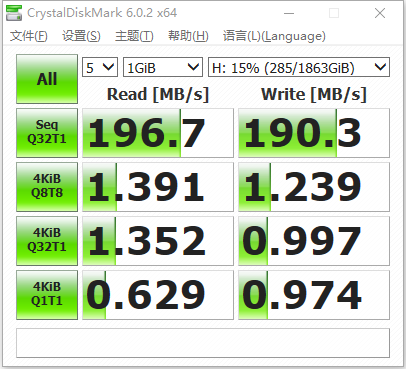406x369 pixels.
Task: Open the drive selector showing H: 15%
Action: [299, 67]
